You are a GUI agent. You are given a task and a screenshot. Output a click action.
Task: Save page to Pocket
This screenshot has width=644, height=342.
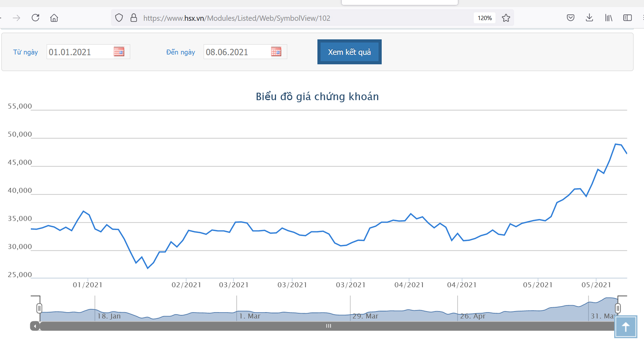point(570,18)
